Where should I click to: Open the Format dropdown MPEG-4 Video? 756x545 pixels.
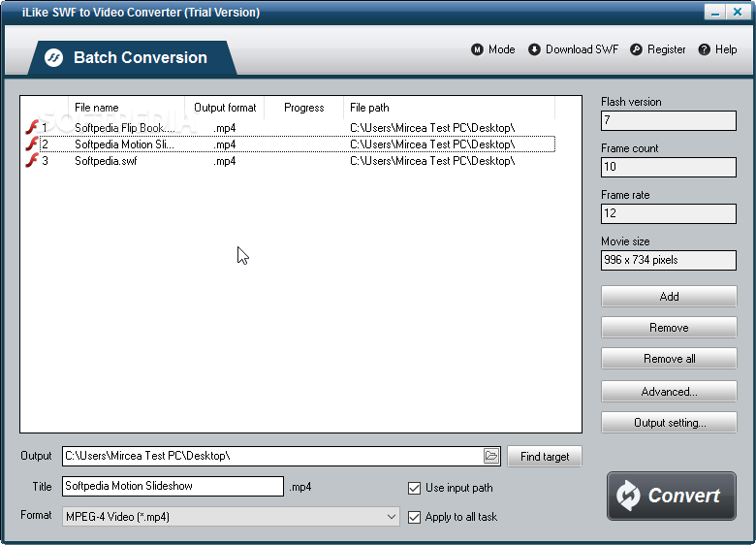[231, 517]
